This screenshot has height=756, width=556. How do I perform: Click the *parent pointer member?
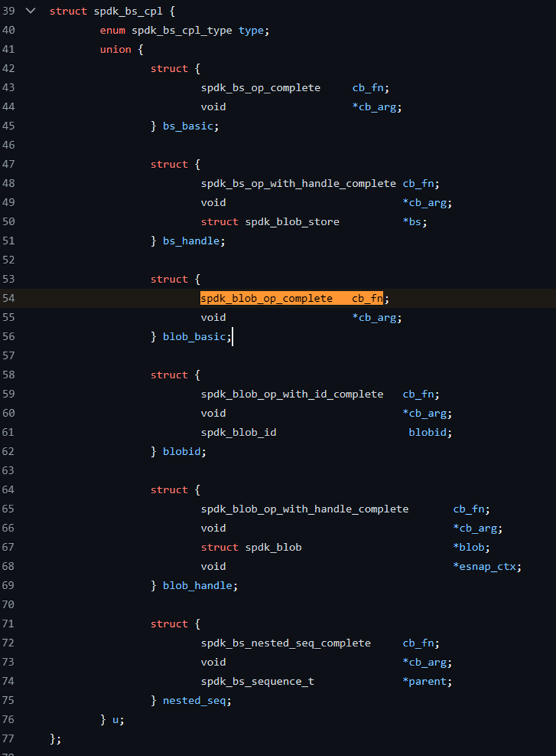424,681
